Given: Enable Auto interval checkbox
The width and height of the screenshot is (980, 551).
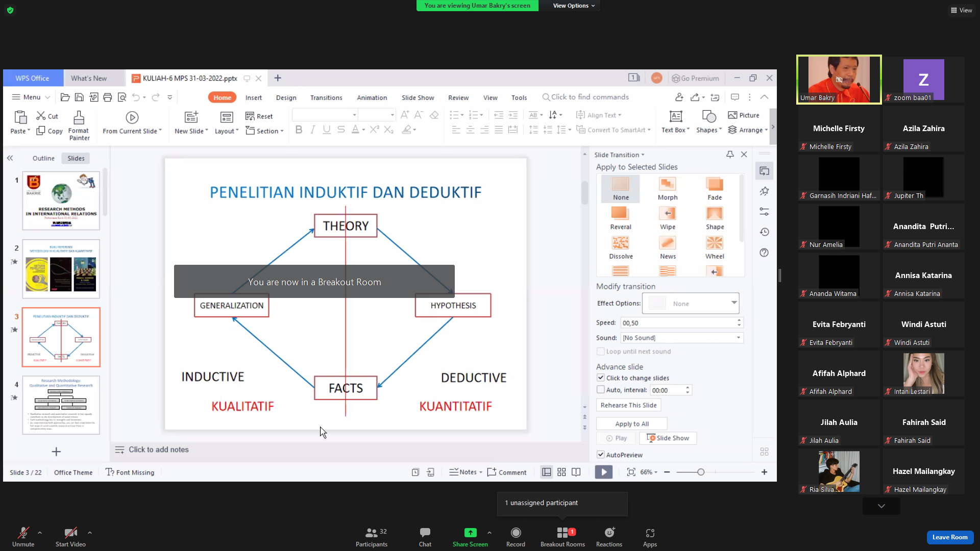Looking at the screenshot, I should pos(601,390).
